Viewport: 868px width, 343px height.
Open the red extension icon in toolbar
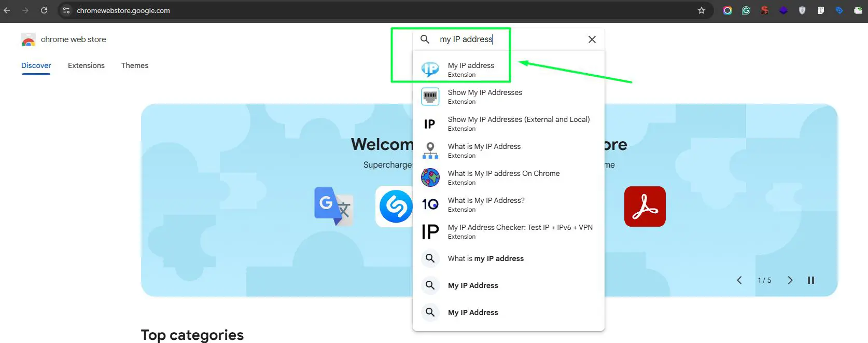click(x=764, y=10)
